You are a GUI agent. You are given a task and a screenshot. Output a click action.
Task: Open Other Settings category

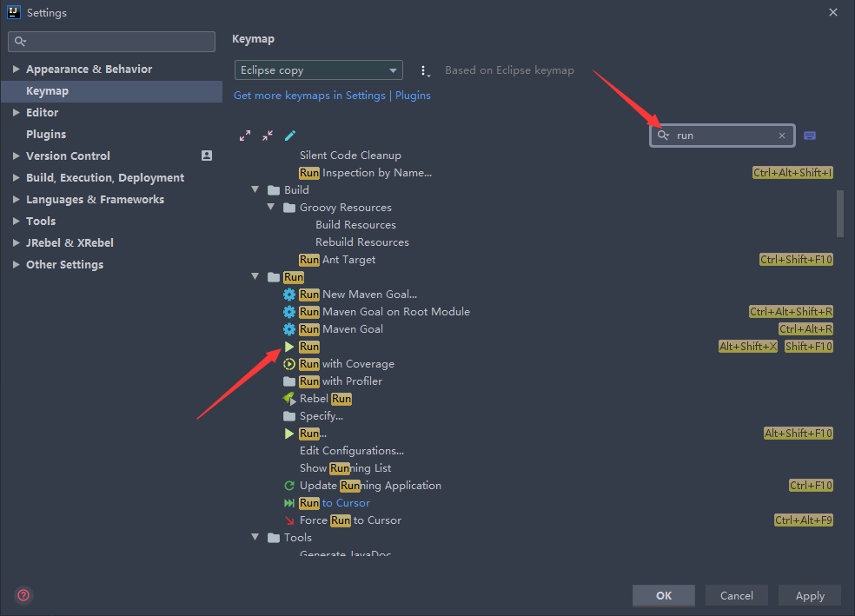tap(65, 265)
